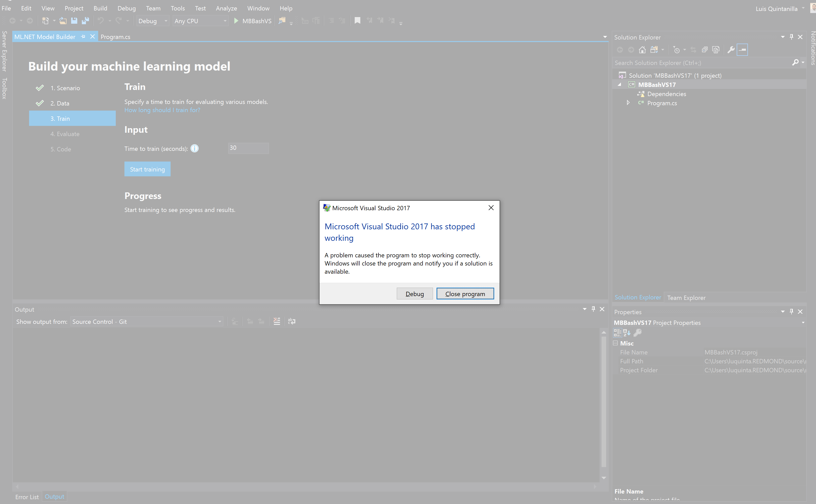Click Alphabetical sort icon in Properties panel
The width and height of the screenshot is (816, 504).
click(x=627, y=333)
